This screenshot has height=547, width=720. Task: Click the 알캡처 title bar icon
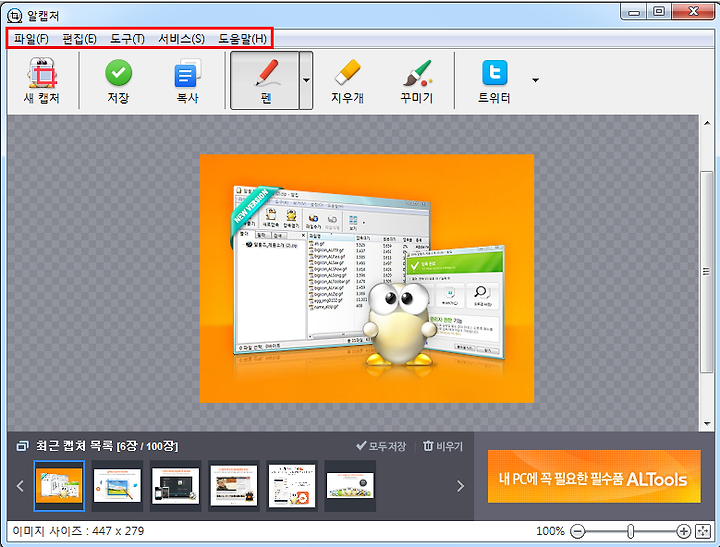(15, 15)
